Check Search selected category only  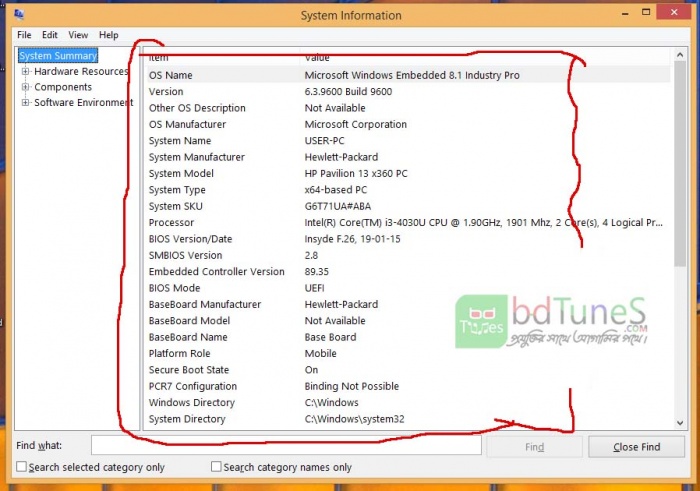tap(21, 466)
